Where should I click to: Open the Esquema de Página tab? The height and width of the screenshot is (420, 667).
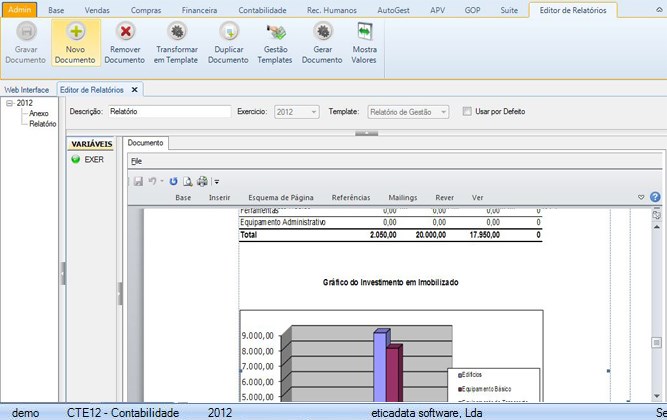(x=281, y=198)
